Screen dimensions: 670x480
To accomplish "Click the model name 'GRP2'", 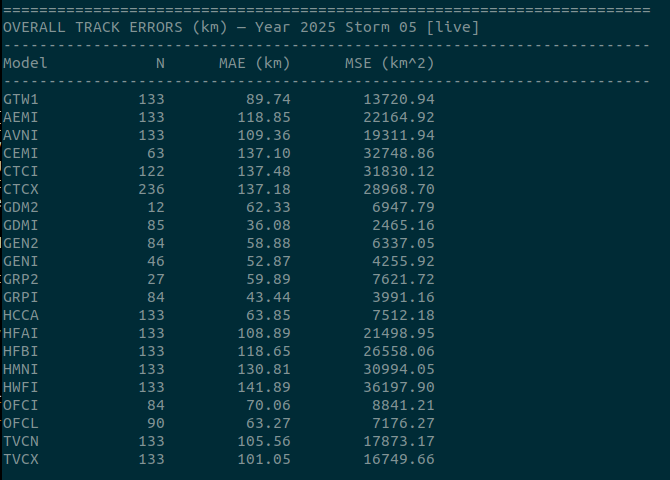I will tap(21, 279).
